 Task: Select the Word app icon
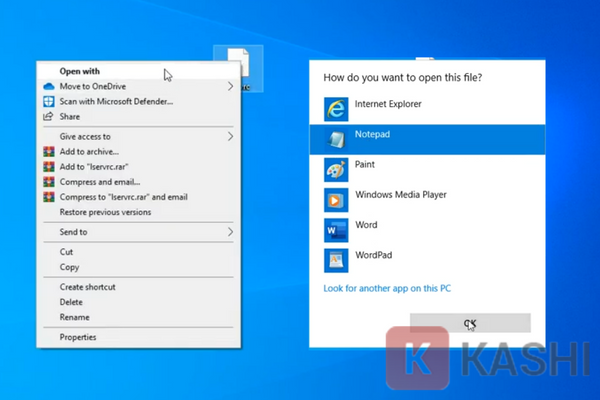click(x=333, y=228)
